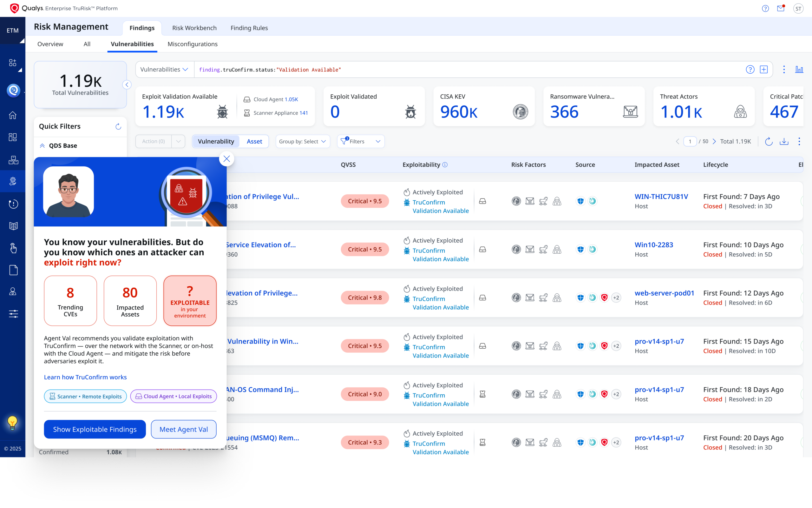Switch to Vulnerability view

tap(216, 142)
